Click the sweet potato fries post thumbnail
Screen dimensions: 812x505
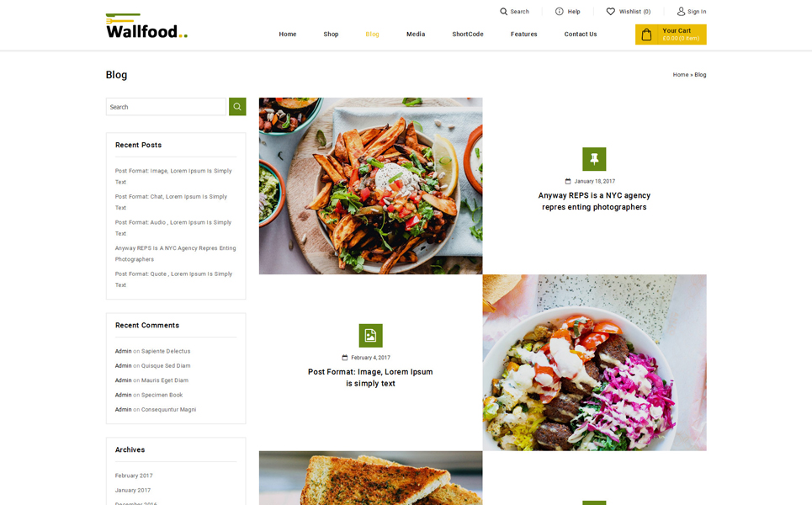point(370,186)
